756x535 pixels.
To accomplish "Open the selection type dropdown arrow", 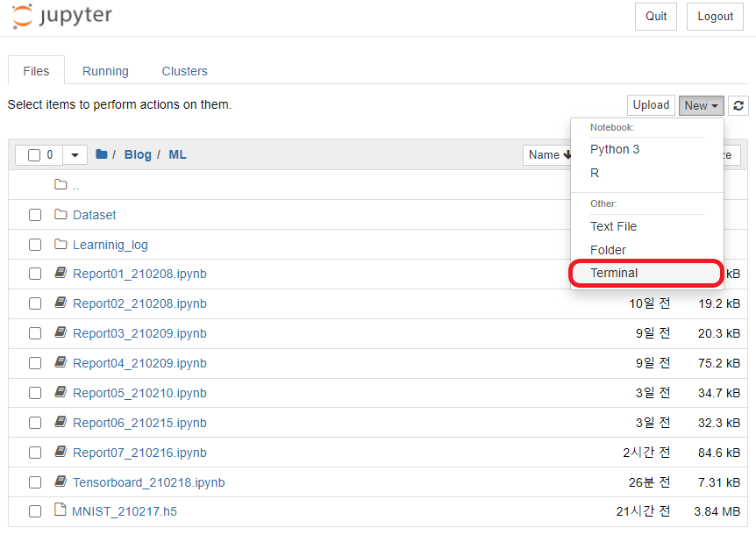I will click(x=75, y=155).
